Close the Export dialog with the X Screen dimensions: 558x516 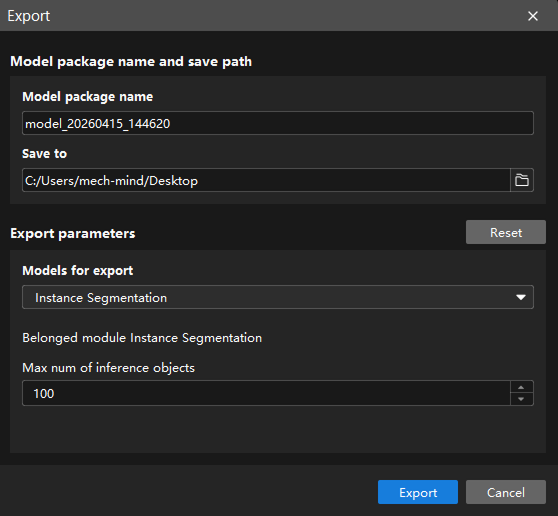pyautogui.click(x=533, y=16)
